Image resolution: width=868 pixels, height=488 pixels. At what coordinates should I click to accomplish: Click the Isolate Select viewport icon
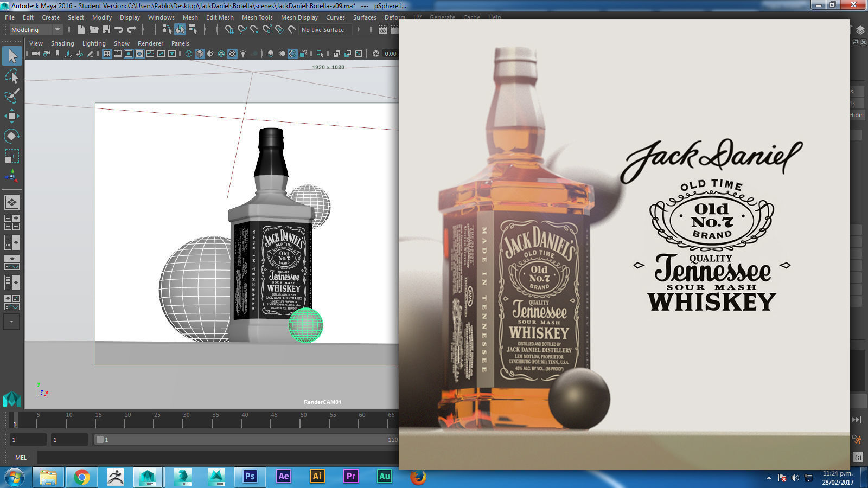[x=320, y=54]
